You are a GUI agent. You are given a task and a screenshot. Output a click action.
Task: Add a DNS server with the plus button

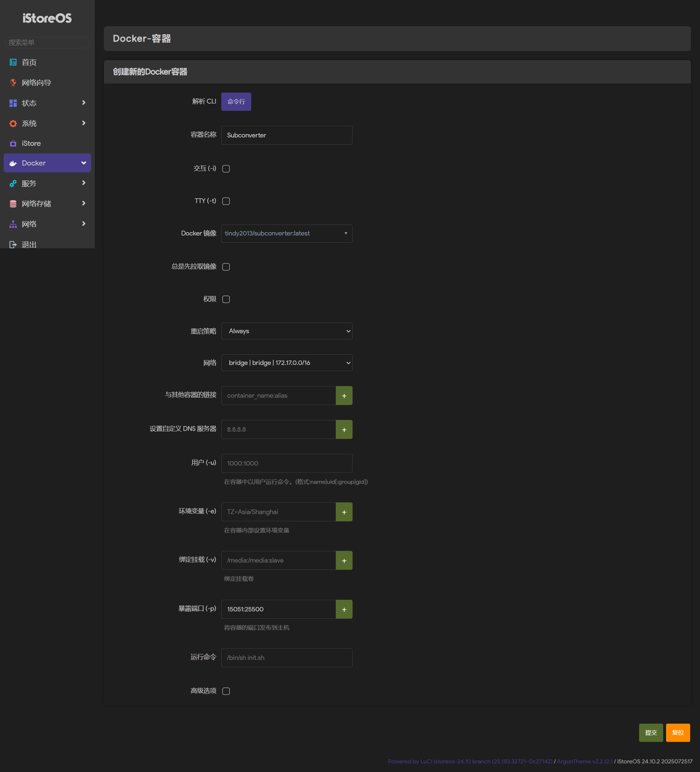coord(344,429)
